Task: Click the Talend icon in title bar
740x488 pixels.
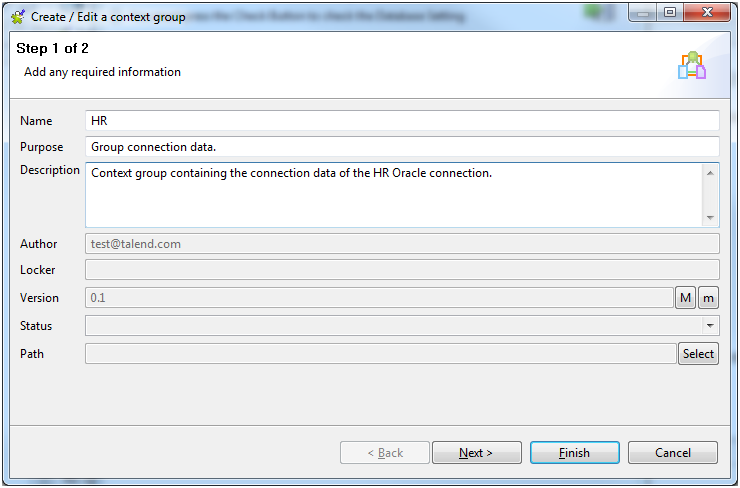Action: (18, 17)
